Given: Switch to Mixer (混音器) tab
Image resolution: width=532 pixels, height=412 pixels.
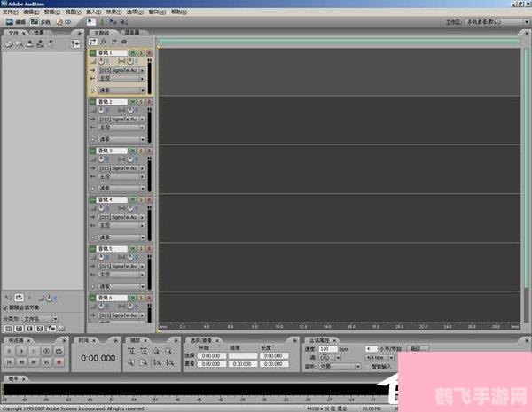Looking at the screenshot, I should tap(132, 33).
